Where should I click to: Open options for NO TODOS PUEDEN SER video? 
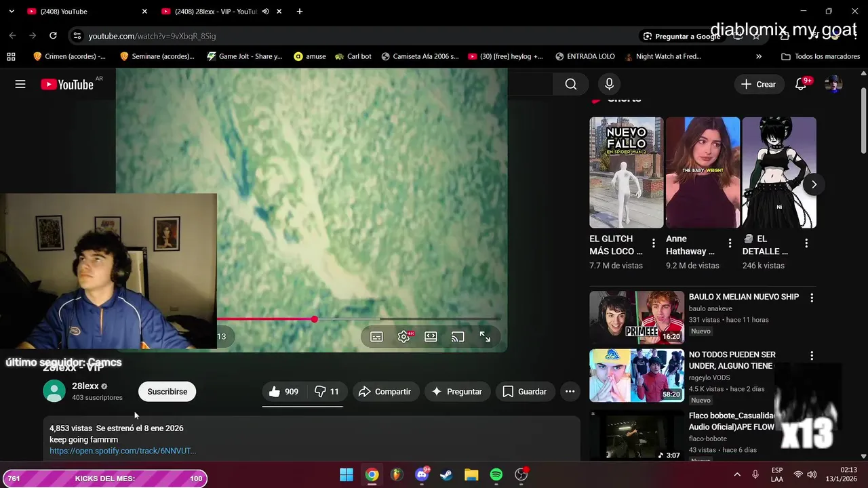click(812, 356)
